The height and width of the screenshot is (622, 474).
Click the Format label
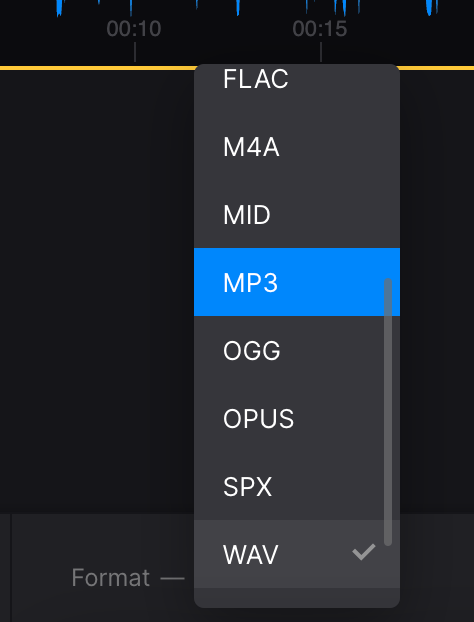click(x=111, y=577)
